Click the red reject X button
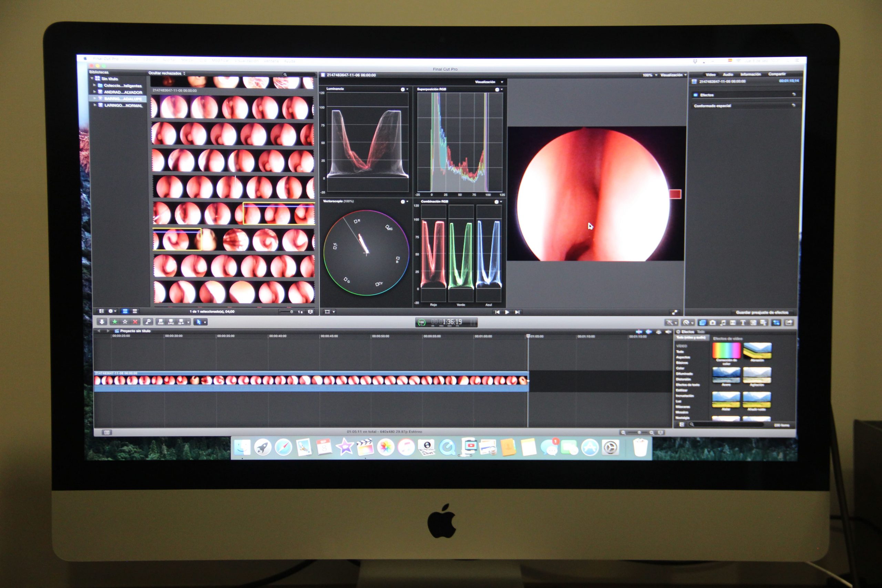Image resolution: width=882 pixels, height=588 pixels. coord(135,322)
